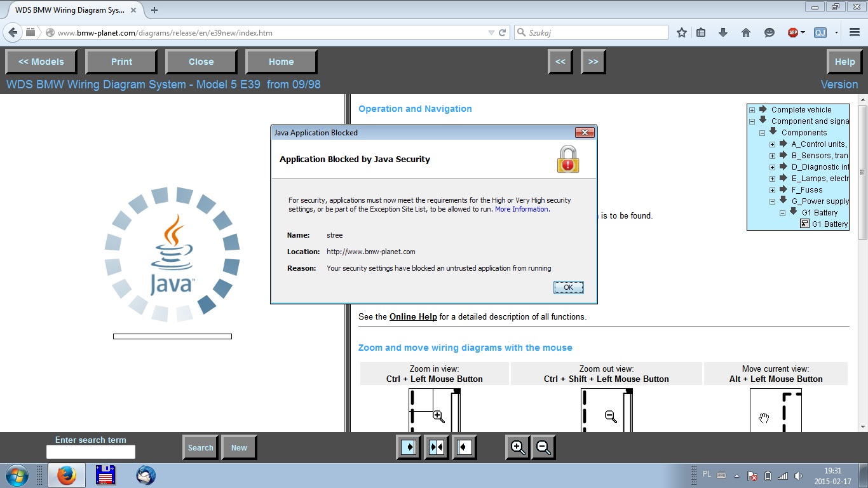
Task: Select the F_Fuses tree label
Action: pos(807,190)
